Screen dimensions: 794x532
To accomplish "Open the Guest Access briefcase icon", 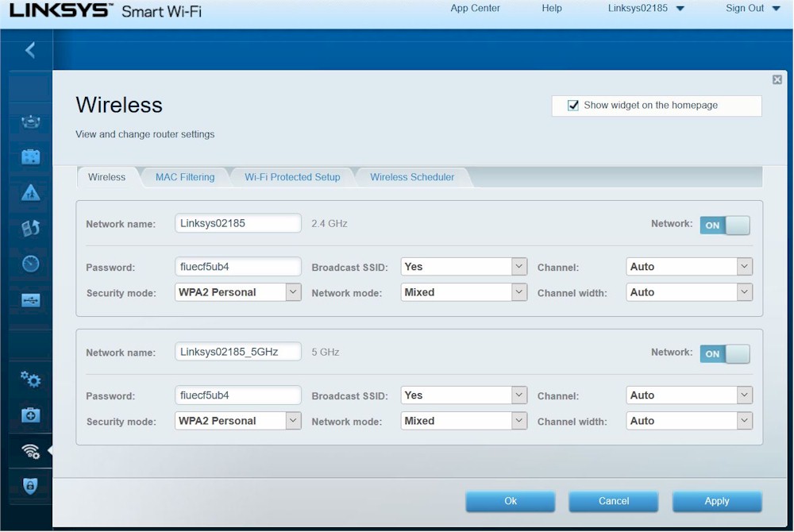I will pyautogui.click(x=31, y=157).
